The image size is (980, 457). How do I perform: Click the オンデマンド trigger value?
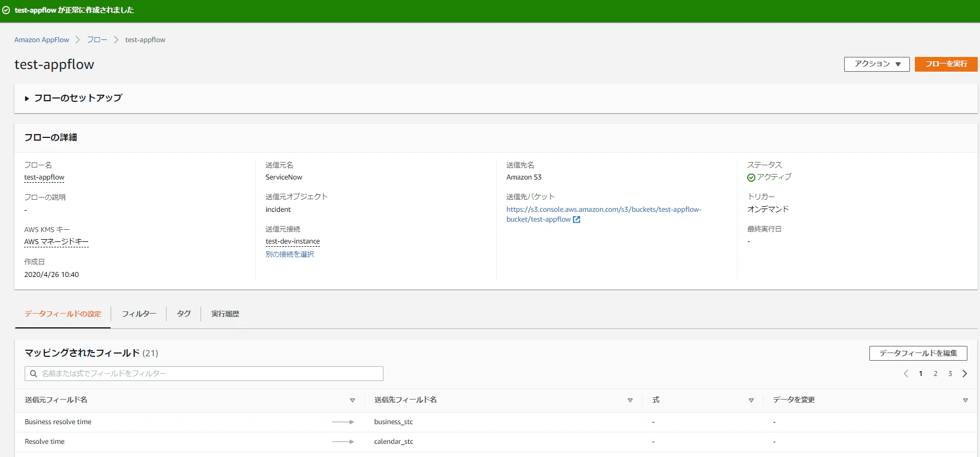tap(768, 209)
